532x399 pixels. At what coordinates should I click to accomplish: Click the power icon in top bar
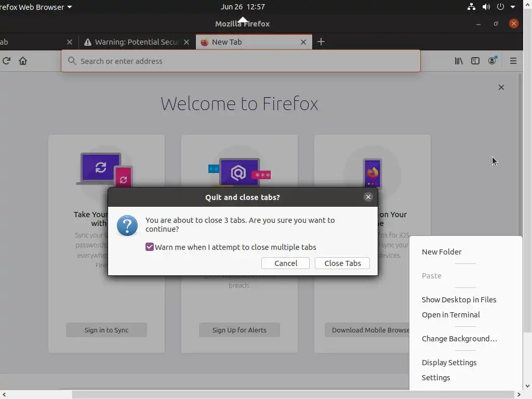pyautogui.click(x=500, y=7)
